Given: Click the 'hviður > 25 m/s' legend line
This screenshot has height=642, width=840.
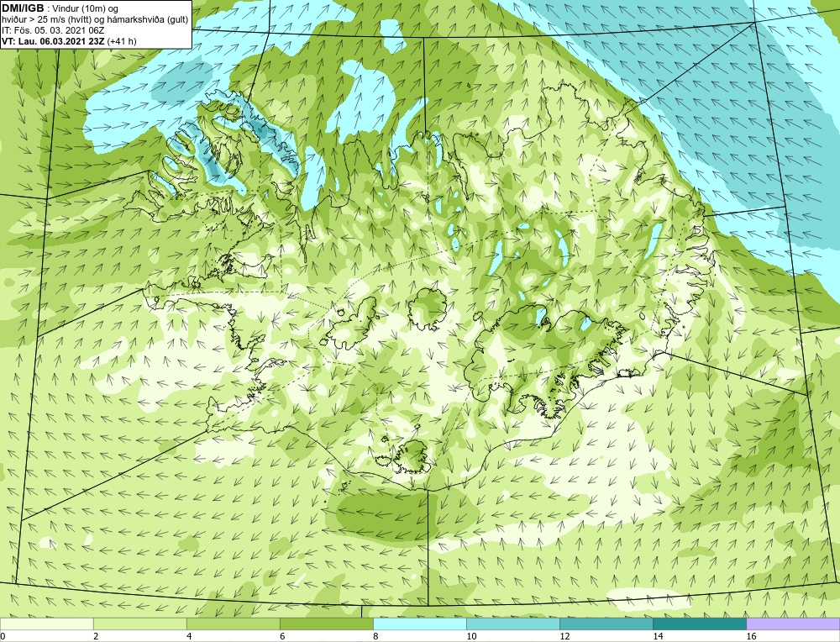Looking at the screenshot, I should coord(95,20).
